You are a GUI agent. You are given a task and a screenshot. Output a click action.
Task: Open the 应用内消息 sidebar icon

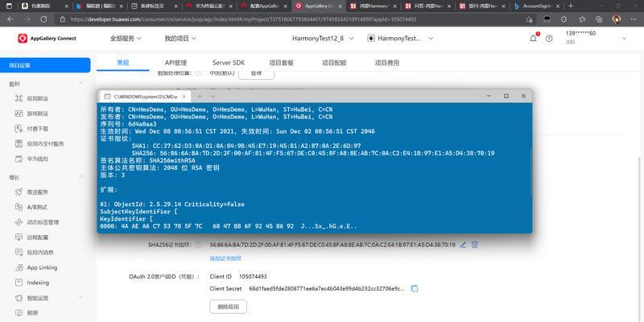click(x=19, y=252)
